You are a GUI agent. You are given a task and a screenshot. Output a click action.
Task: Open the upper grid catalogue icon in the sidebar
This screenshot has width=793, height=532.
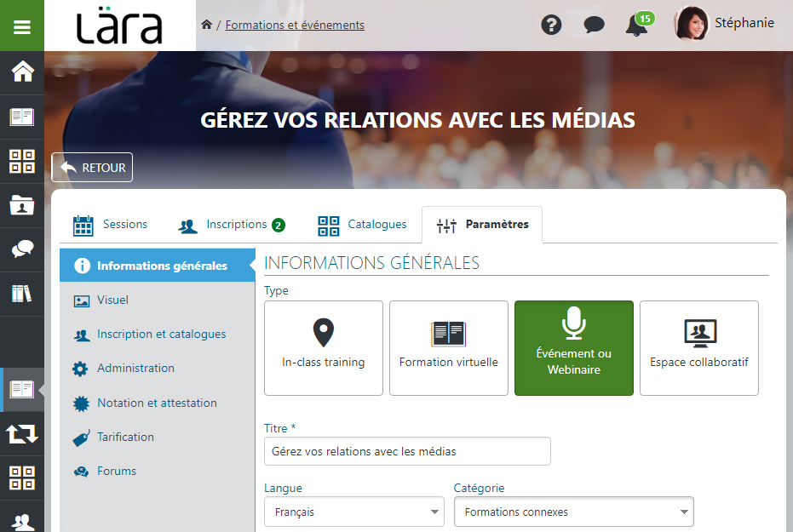[x=22, y=161]
